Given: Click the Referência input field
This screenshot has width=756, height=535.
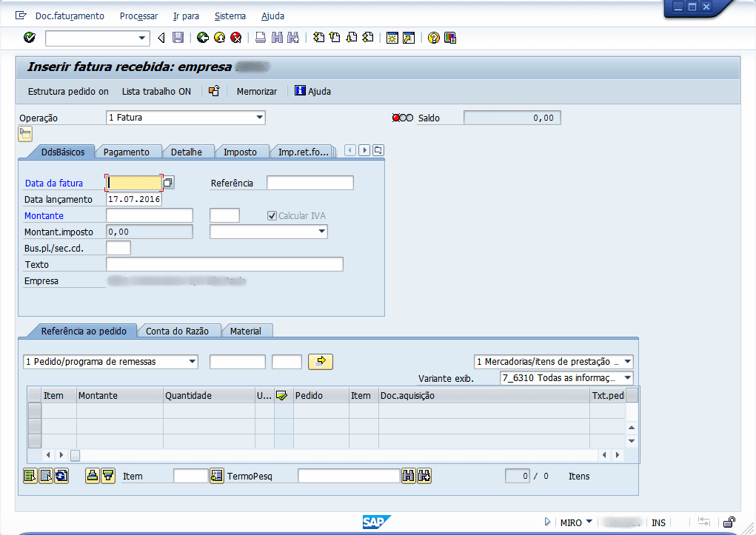Looking at the screenshot, I should click(310, 183).
